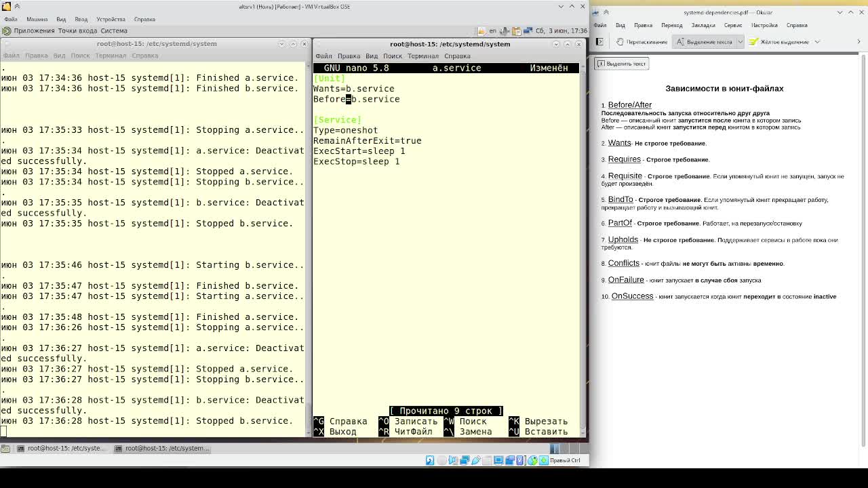Click the workspace switcher in guest taskbar

pyautogui.click(x=570, y=448)
